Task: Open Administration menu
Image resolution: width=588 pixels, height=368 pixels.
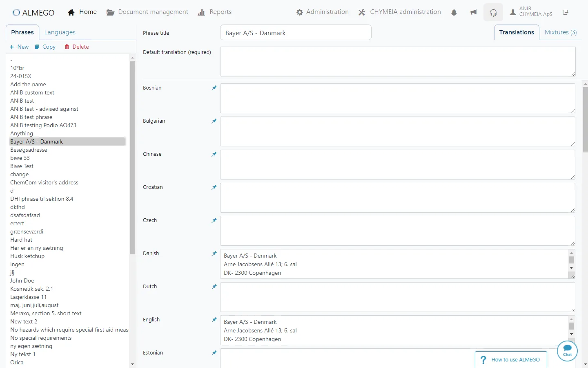Action: [x=323, y=12]
